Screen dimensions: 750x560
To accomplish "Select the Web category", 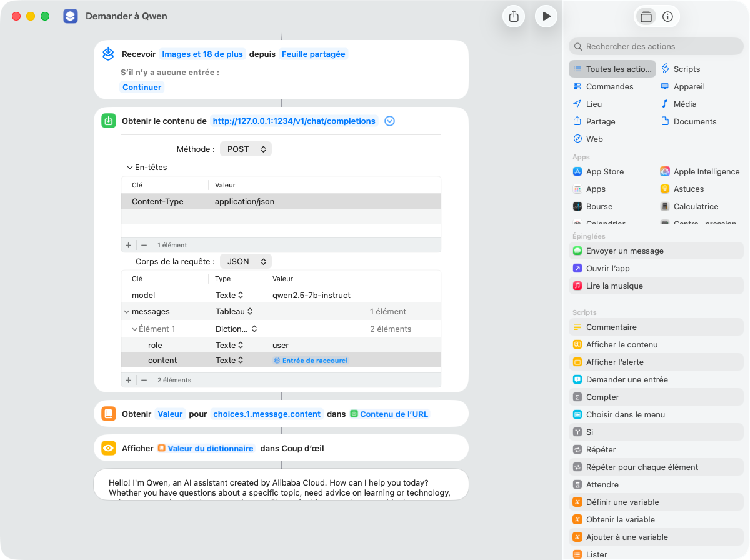I will (588, 139).
